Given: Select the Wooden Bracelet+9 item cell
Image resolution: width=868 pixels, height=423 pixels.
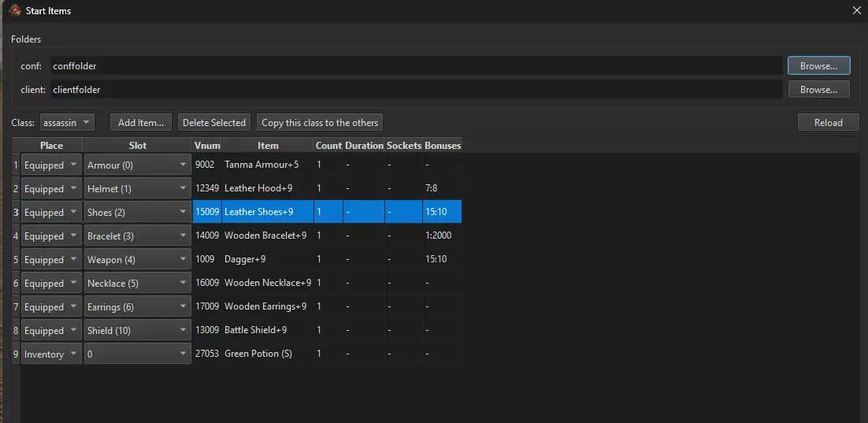Looking at the screenshot, I should 268,236.
